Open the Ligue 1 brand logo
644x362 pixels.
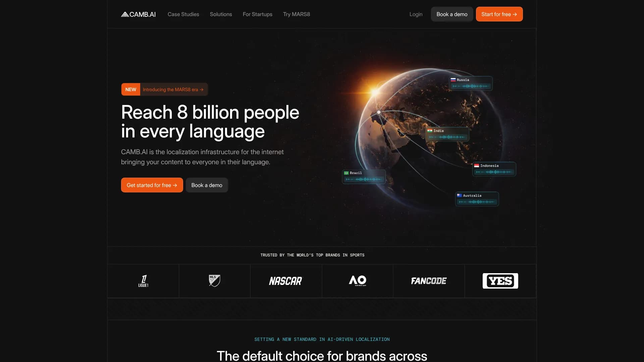[x=143, y=281]
